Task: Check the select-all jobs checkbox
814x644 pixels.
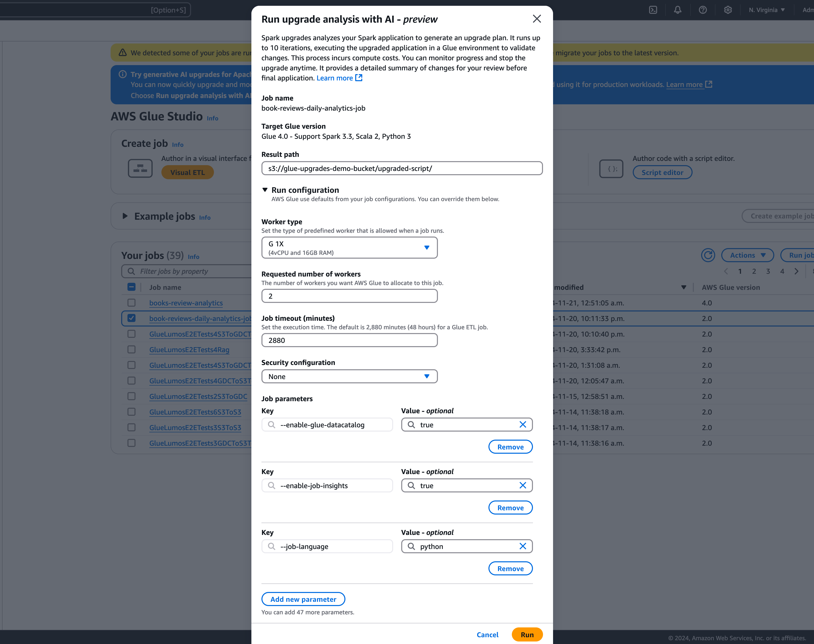Action: click(131, 287)
